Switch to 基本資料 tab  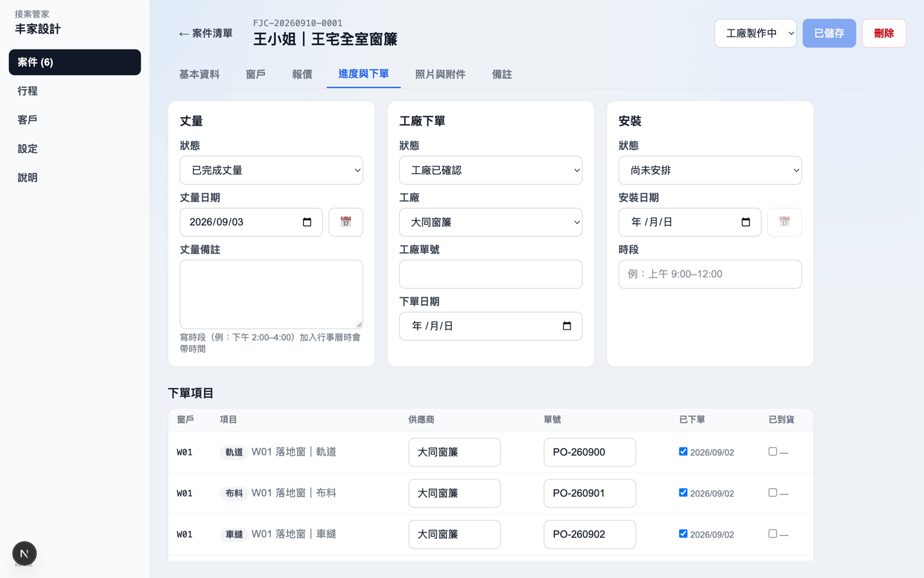[199, 74]
